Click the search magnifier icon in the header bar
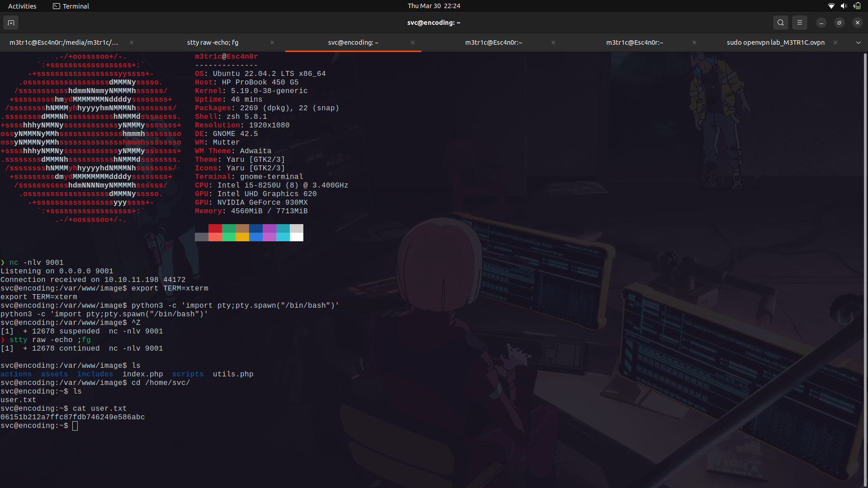Screen dimensions: 868x488 pyautogui.click(x=780, y=23)
